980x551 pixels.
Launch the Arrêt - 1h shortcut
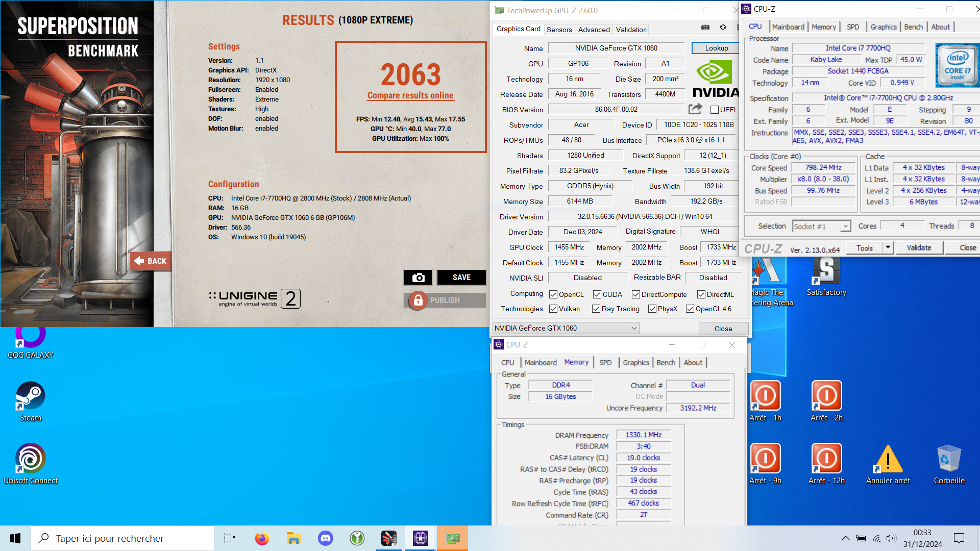(x=765, y=402)
